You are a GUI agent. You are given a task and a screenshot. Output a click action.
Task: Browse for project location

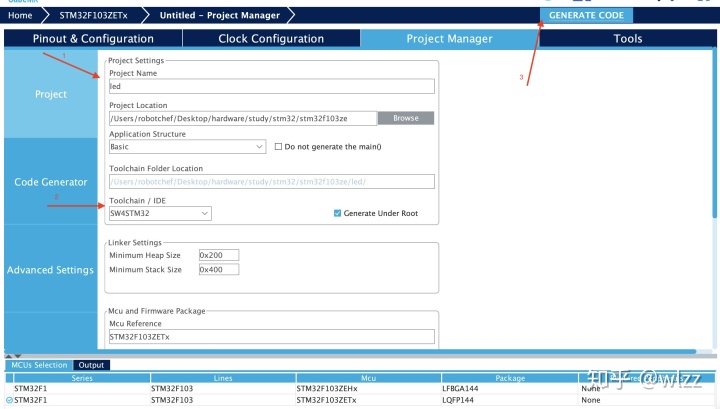coord(405,118)
